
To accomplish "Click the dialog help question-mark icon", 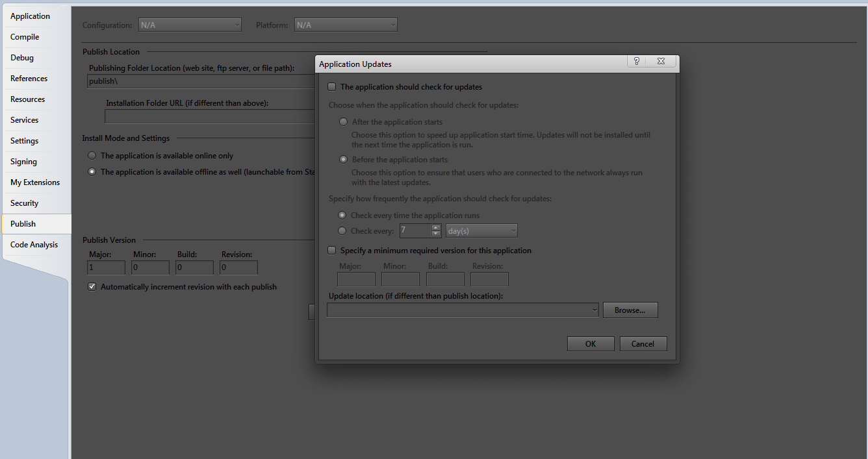I will pyautogui.click(x=637, y=61).
